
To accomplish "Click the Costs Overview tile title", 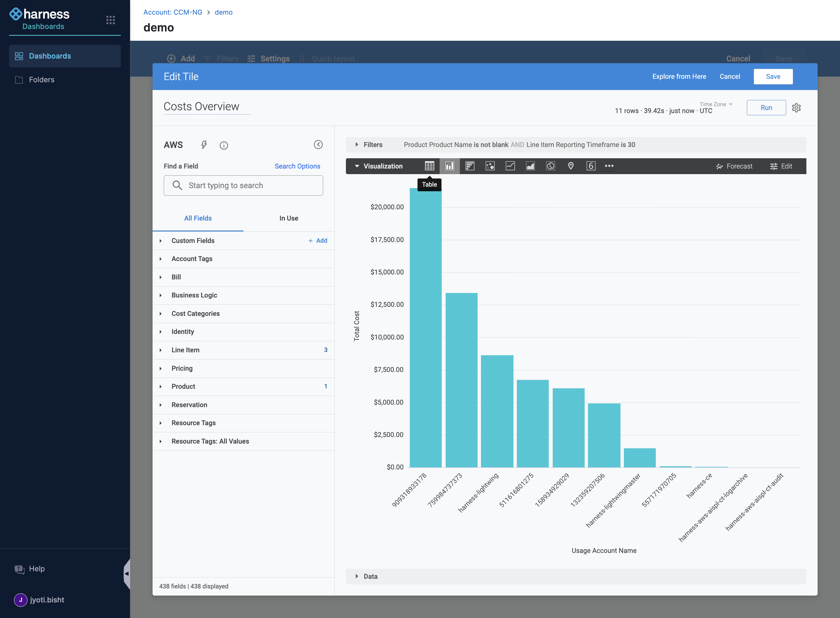I will pos(201,107).
